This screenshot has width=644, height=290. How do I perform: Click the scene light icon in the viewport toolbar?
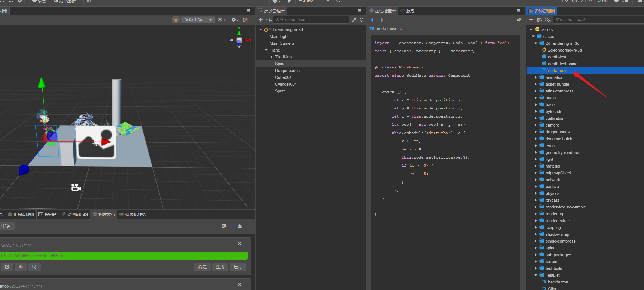pos(176,20)
